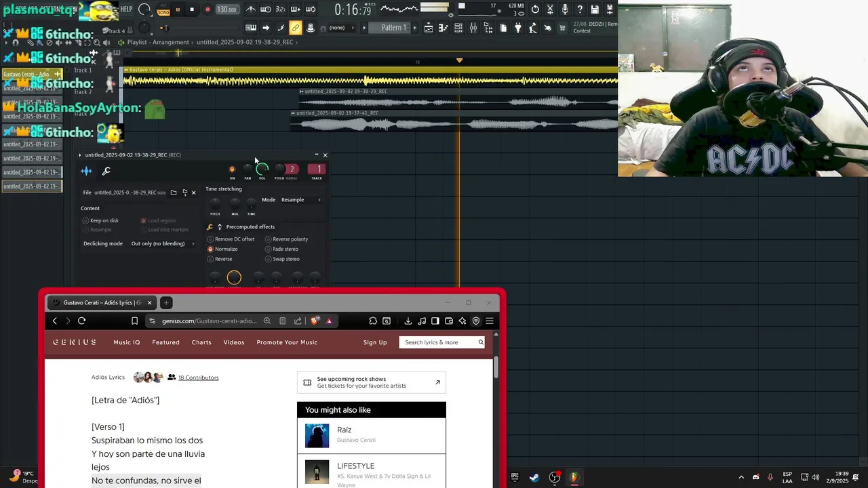Enable Reverse polarity

pos(286,239)
